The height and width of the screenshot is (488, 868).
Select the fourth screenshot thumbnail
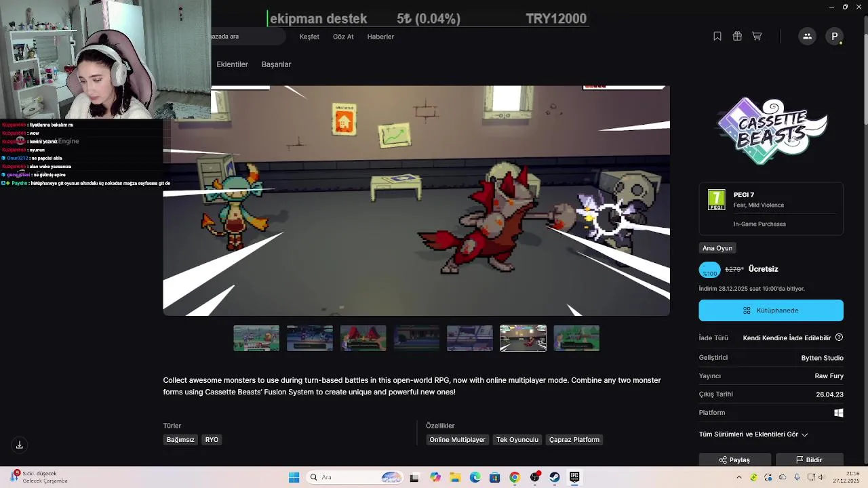416,338
